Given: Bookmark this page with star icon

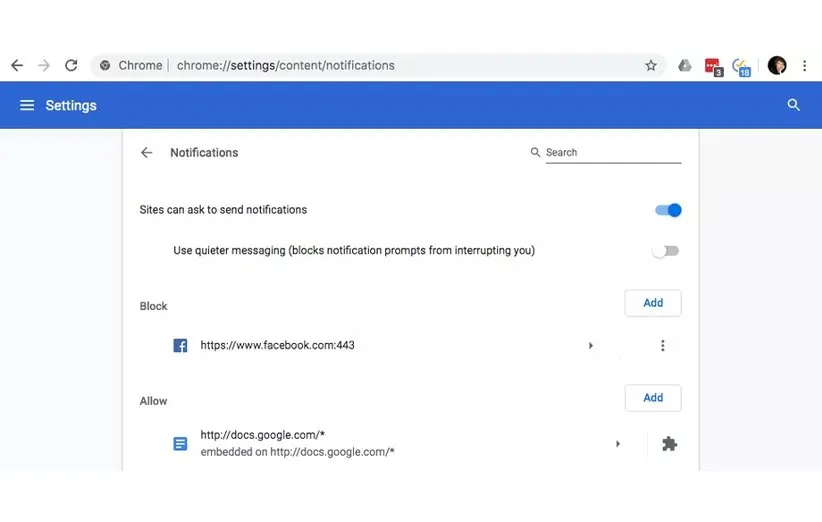Looking at the screenshot, I should [651, 66].
